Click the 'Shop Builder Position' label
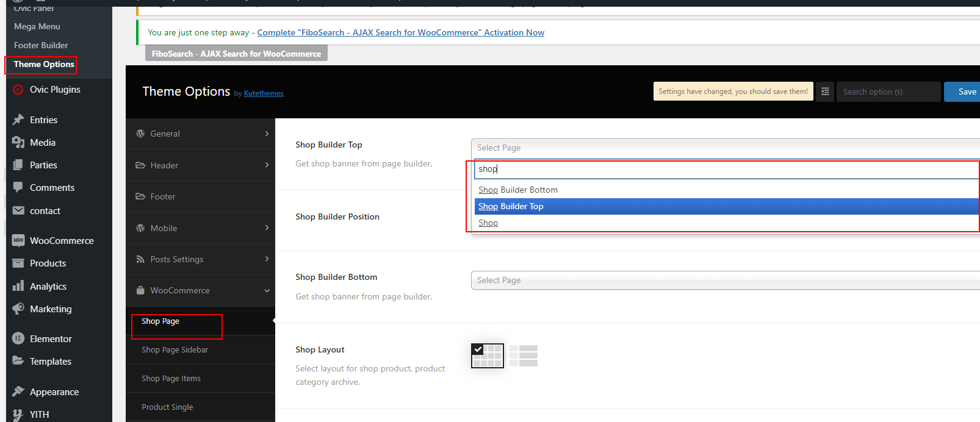This screenshot has height=422, width=980. (x=337, y=217)
